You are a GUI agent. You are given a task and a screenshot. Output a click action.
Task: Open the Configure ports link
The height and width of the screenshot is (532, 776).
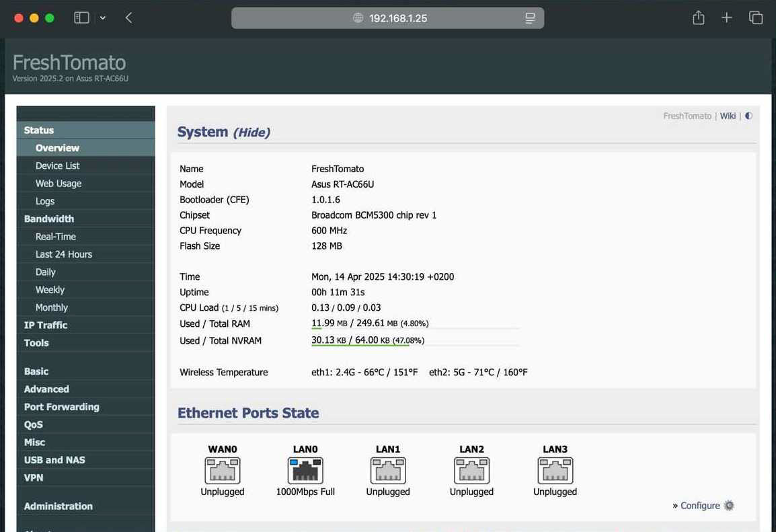(x=700, y=505)
